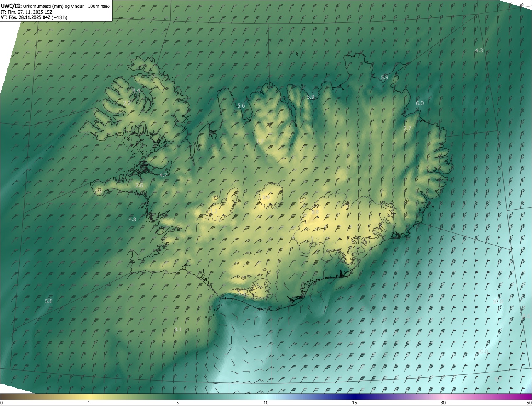The height and width of the screenshot is (406, 532).
Task: Click the 6.0 value label
Action: 420,103
